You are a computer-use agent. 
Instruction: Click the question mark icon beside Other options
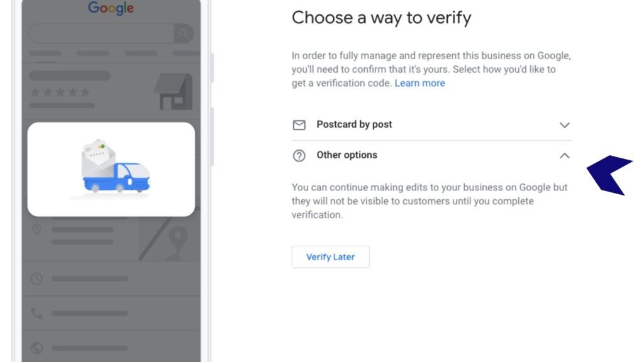coord(299,156)
